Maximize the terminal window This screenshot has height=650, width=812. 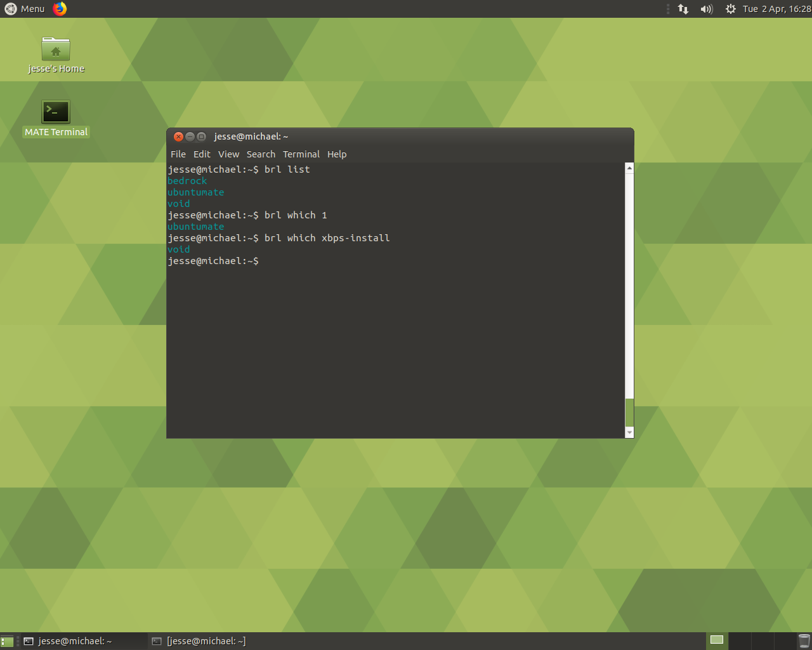click(201, 136)
